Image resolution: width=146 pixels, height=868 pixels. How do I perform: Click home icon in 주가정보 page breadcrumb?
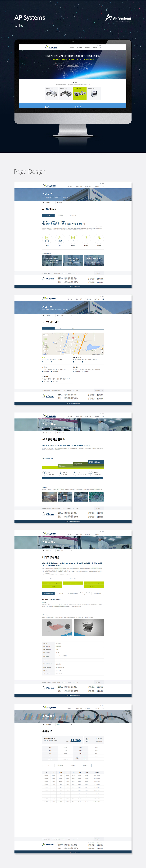[43, 724]
